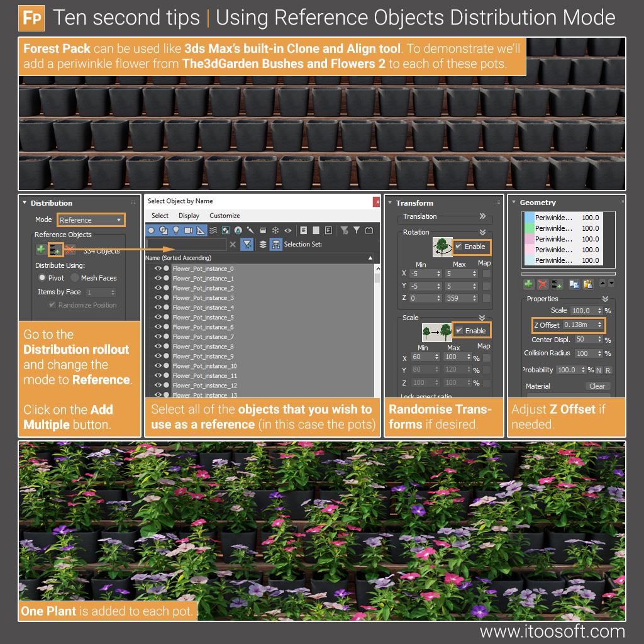644x644 pixels.
Task: Toggle the Scale Enable checkbox
Action: (x=459, y=331)
